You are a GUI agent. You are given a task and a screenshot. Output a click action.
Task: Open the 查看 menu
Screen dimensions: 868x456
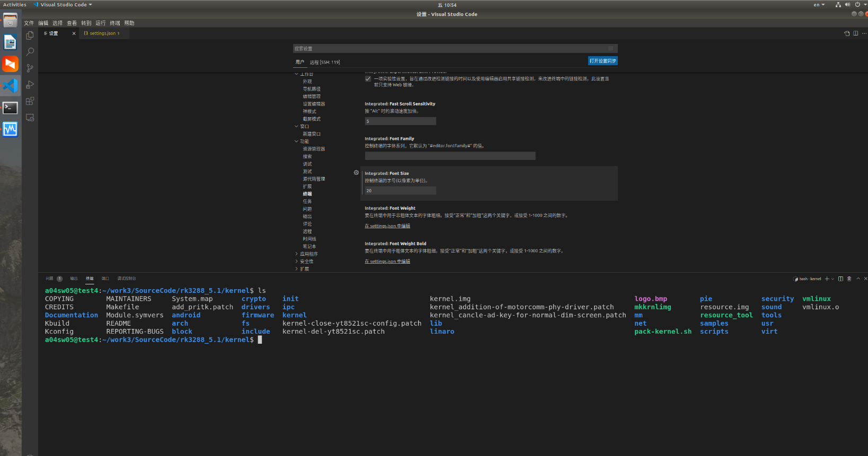[72, 23]
